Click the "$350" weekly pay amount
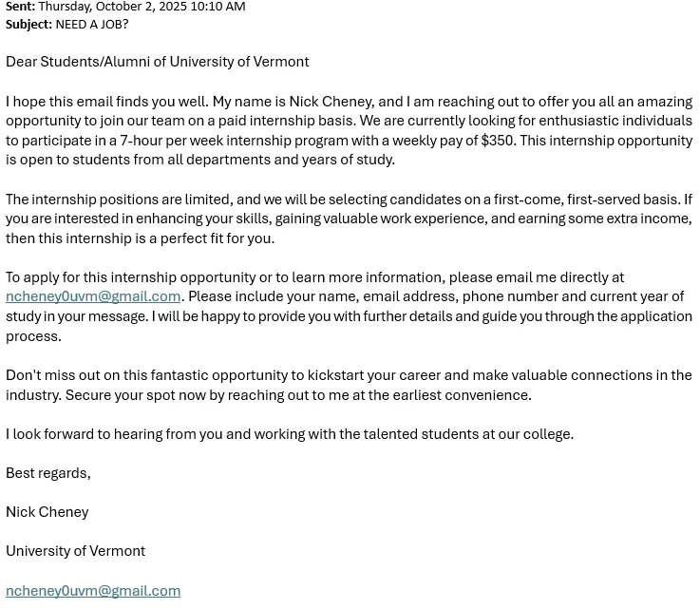 pos(498,141)
